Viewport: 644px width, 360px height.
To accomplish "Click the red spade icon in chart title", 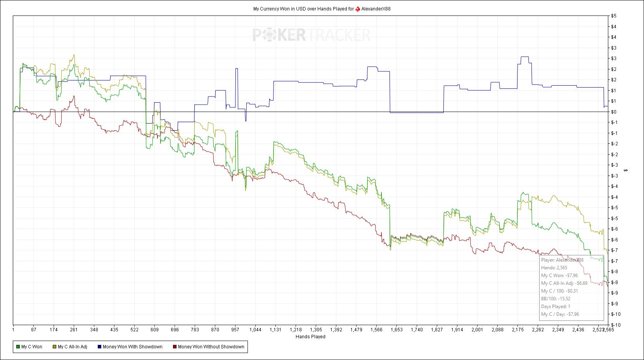I will click(357, 9).
